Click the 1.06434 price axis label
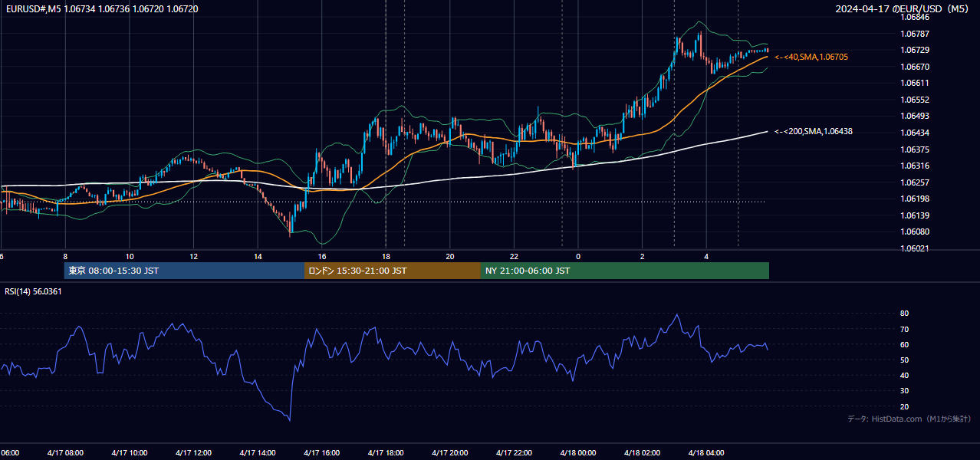 (x=915, y=133)
